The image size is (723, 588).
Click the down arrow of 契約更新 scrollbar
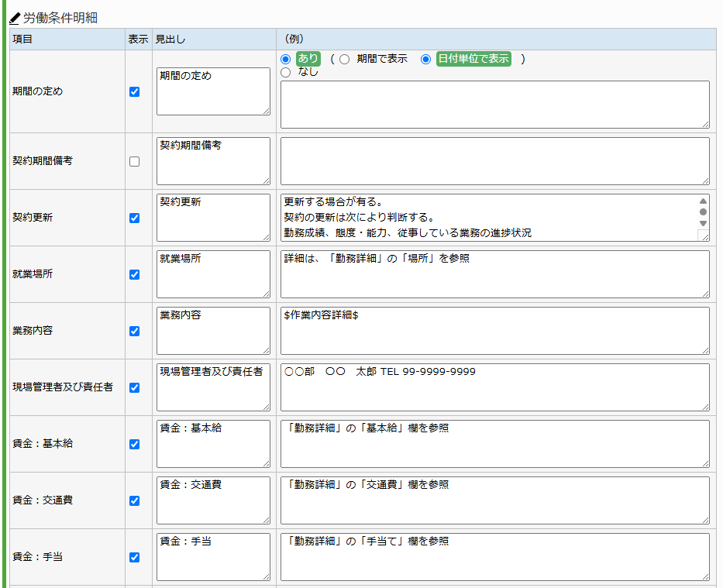(x=703, y=223)
